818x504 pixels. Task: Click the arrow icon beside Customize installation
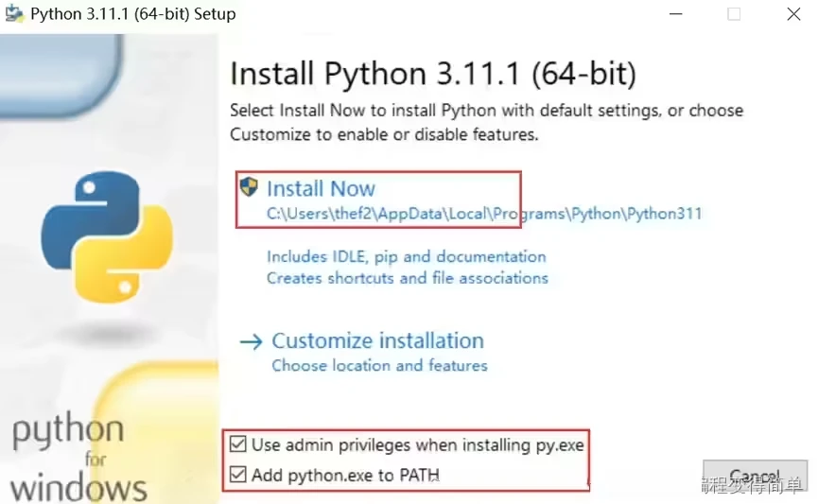[251, 341]
